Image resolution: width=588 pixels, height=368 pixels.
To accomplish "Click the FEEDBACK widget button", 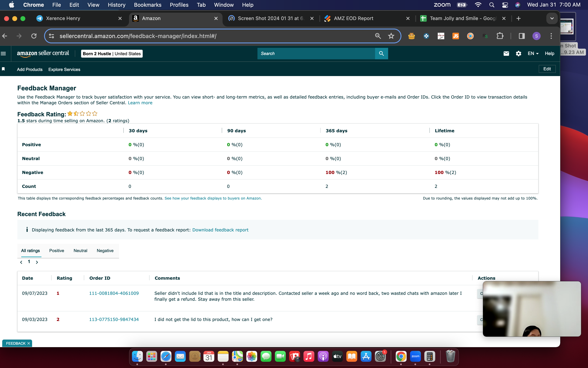I will (16, 343).
